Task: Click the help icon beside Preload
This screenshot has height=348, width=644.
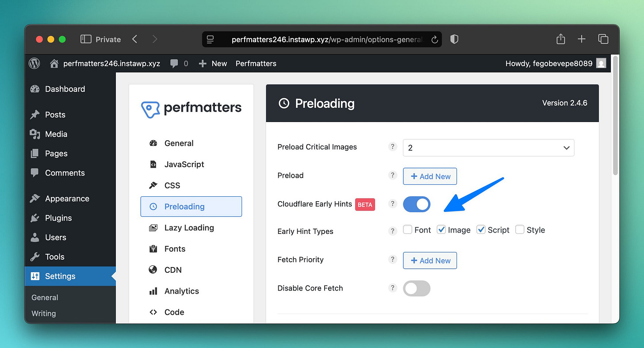Action: coord(392,175)
